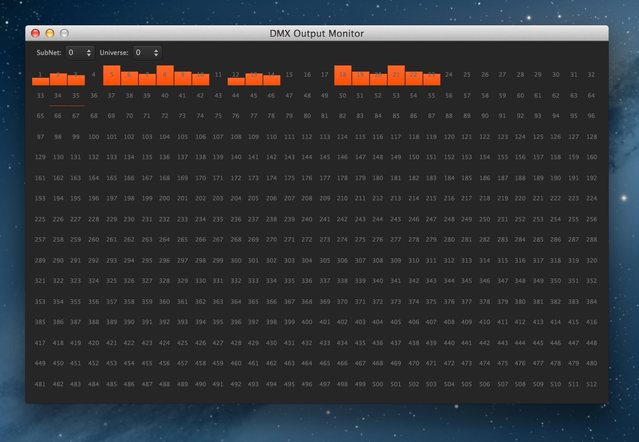Close the DMX Output Monitor window
This screenshot has height=442, width=639.
pyautogui.click(x=35, y=33)
